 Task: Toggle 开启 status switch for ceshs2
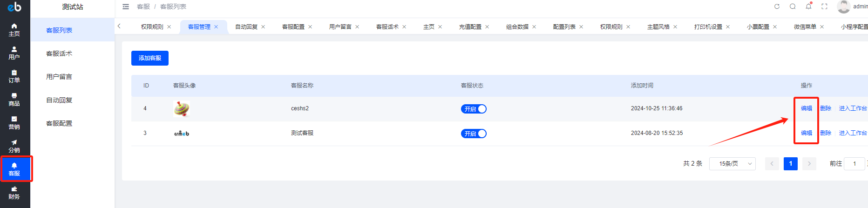(474, 109)
